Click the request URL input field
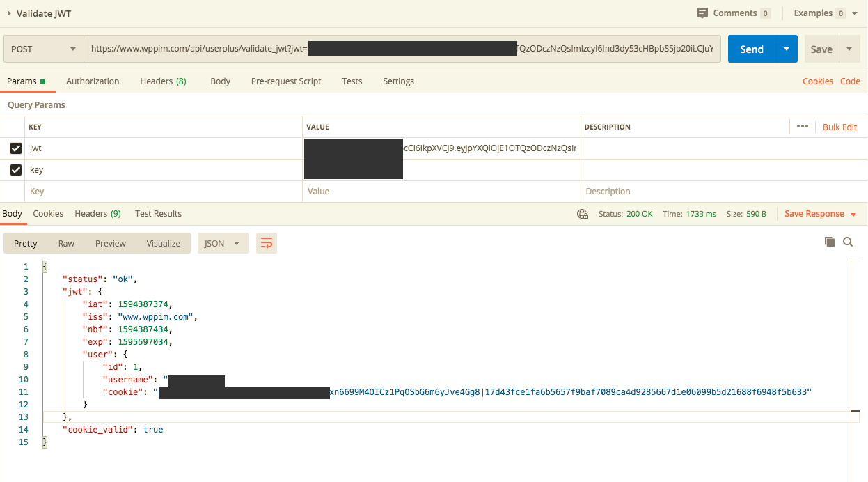The image size is (868, 482). [403, 49]
